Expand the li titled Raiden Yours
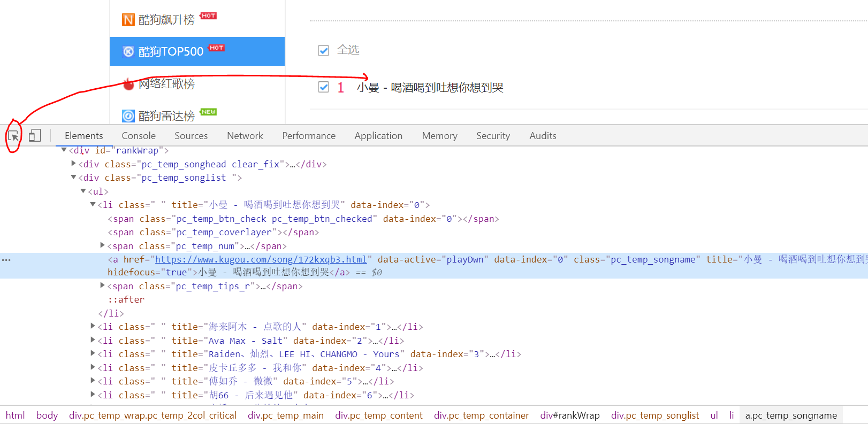Image resolution: width=868 pixels, height=424 pixels. pyautogui.click(x=93, y=353)
